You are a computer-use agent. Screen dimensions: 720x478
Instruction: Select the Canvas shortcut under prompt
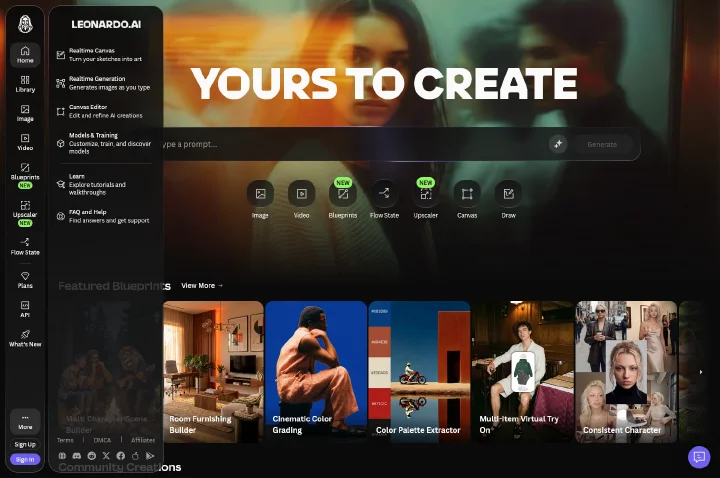point(467,199)
